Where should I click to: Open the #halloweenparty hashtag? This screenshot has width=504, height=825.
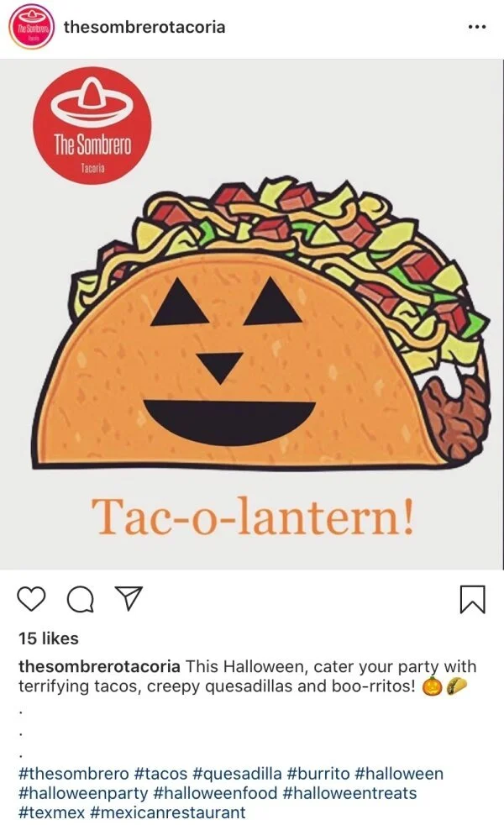[83, 793]
